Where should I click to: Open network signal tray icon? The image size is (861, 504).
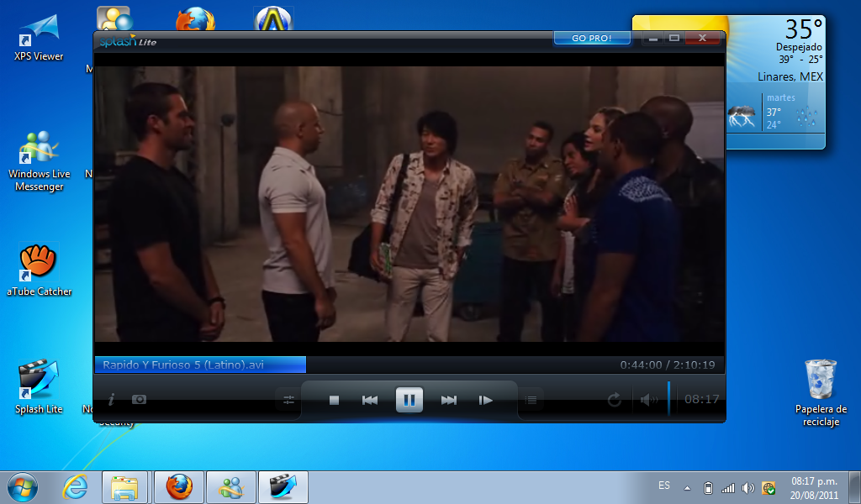[x=728, y=487]
